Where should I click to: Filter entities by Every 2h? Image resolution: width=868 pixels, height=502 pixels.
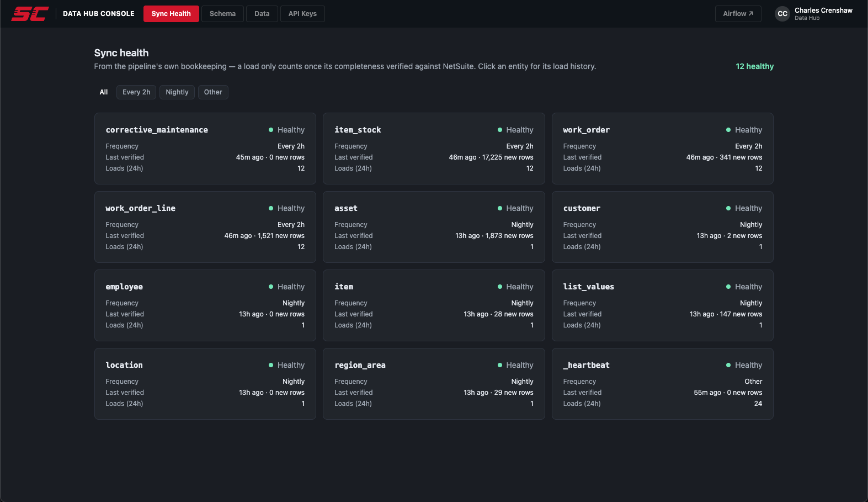click(136, 92)
